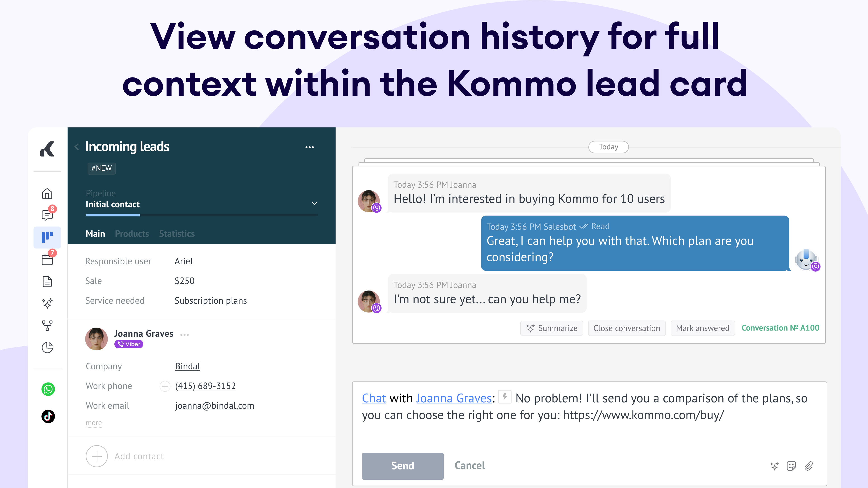Open the lead card three-dots menu
The width and height of the screenshot is (868, 488).
click(309, 147)
